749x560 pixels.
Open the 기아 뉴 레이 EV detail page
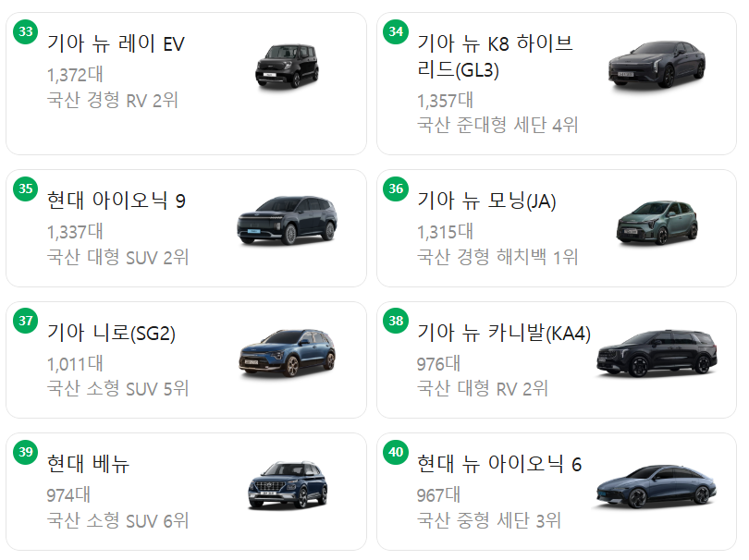click(x=114, y=43)
